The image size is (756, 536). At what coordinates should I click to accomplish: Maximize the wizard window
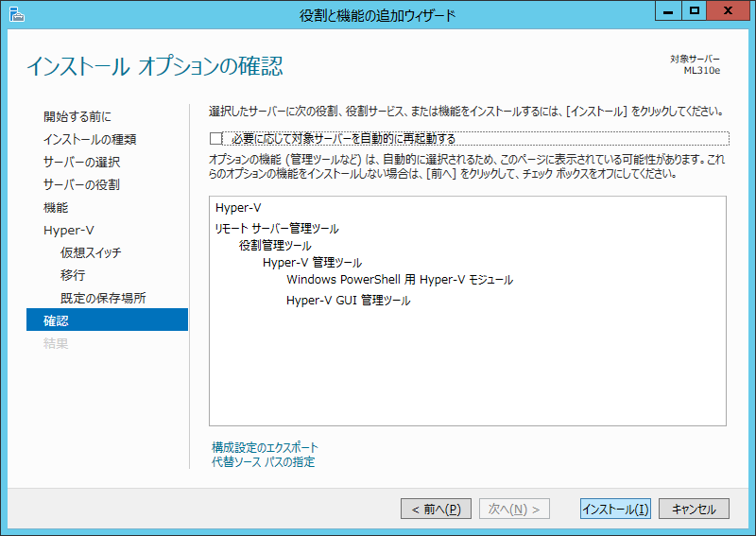pos(695,11)
